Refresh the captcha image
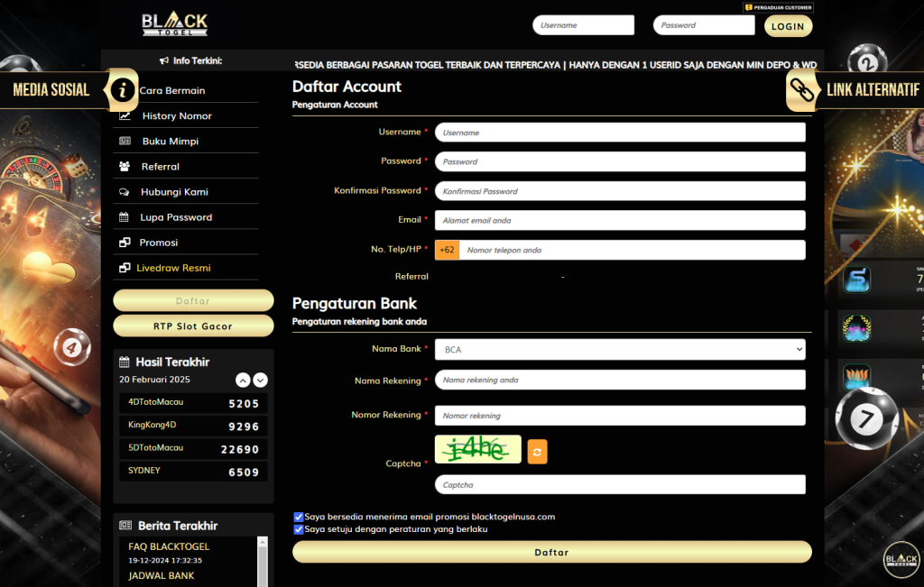 point(537,452)
